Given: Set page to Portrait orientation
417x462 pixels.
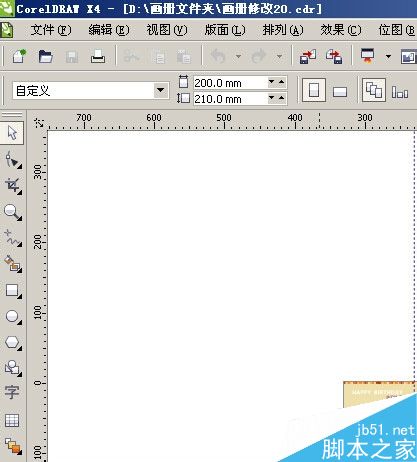Looking at the screenshot, I should point(314,90).
